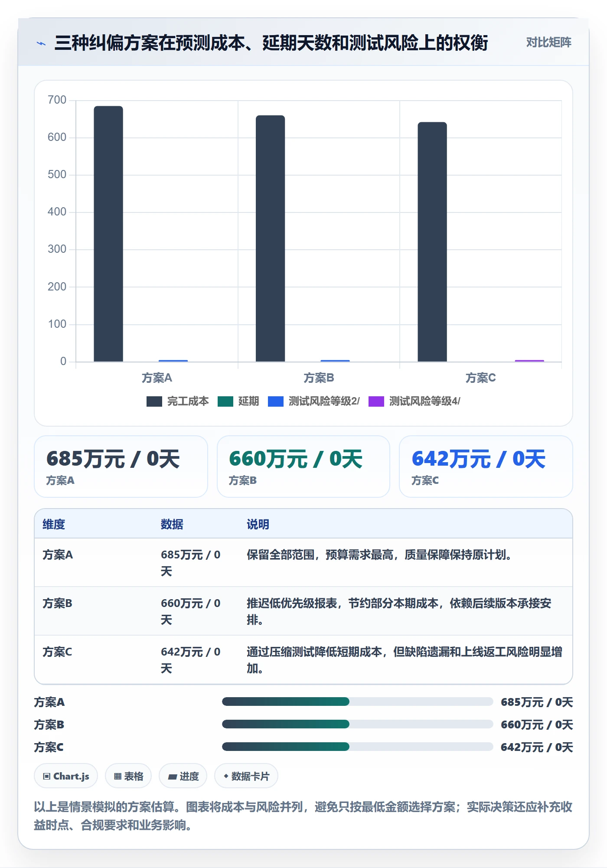Click the 方案A cost bar in chart
The width and height of the screenshot is (607, 868).
pos(108,234)
